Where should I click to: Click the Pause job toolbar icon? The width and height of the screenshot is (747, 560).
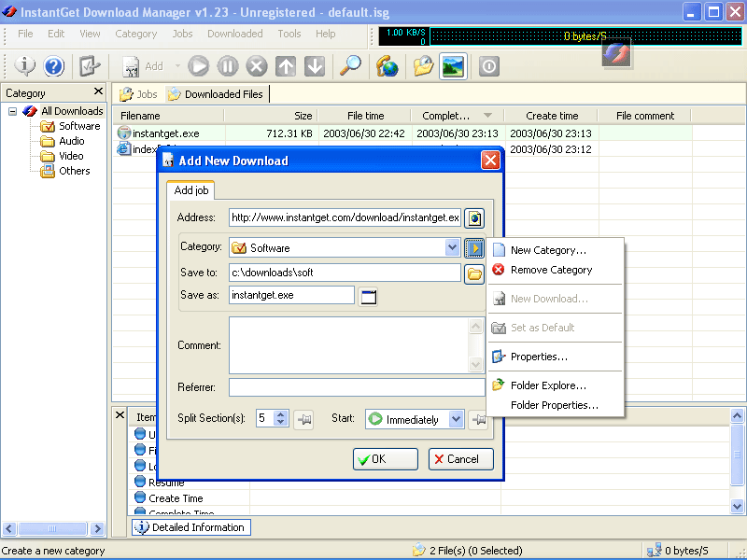pyautogui.click(x=228, y=66)
